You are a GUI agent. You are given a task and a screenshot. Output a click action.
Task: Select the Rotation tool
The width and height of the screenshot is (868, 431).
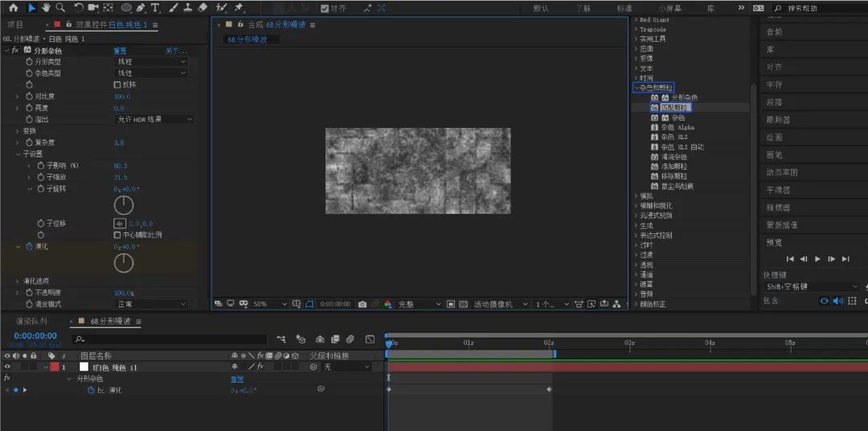point(79,8)
